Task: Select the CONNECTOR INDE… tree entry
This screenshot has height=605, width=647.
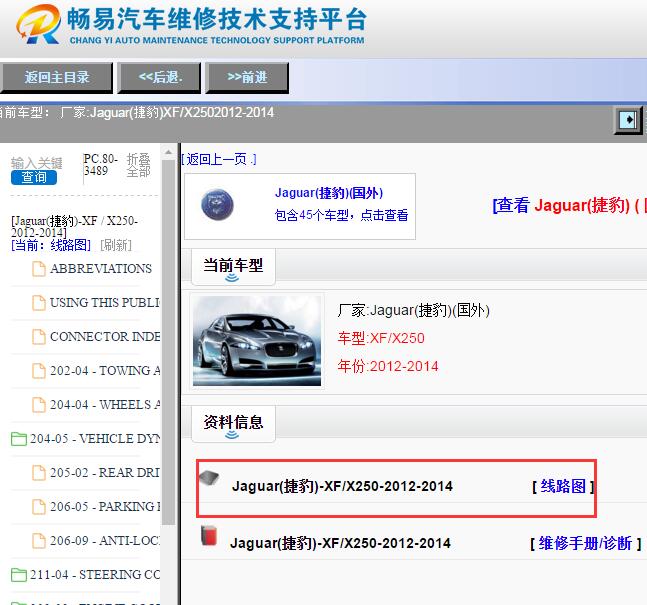Action: pos(105,337)
